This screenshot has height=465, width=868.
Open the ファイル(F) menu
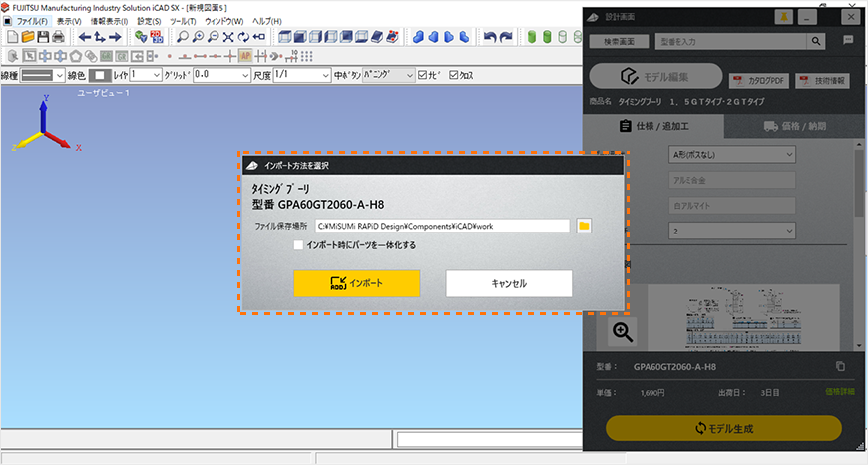(x=31, y=21)
